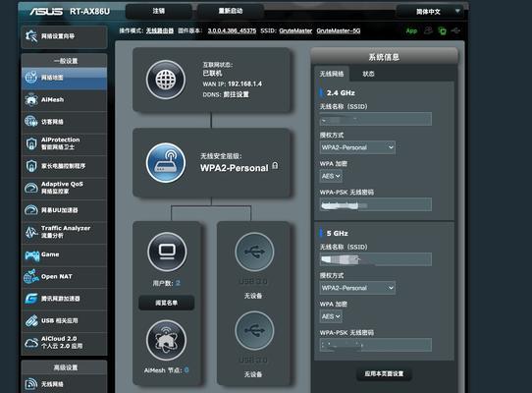Open USB applications sidebar icon
The width and height of the screenshot is (532, 393).
tap(30, 320)
